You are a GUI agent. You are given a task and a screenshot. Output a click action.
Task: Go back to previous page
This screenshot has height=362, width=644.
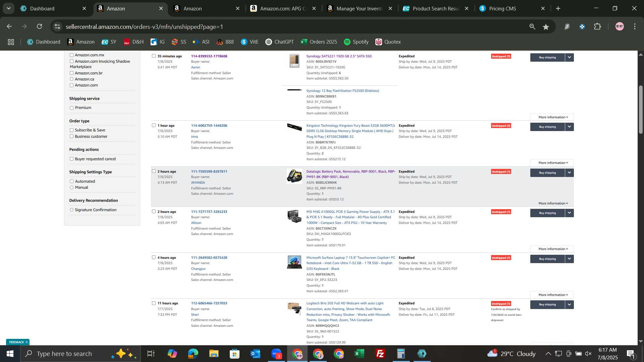coord(9,26)
